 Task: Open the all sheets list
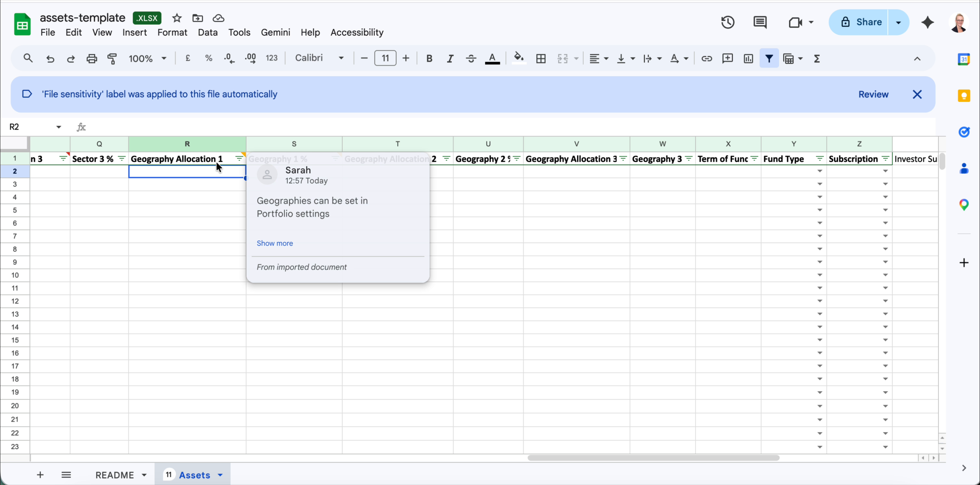[66, 475]
